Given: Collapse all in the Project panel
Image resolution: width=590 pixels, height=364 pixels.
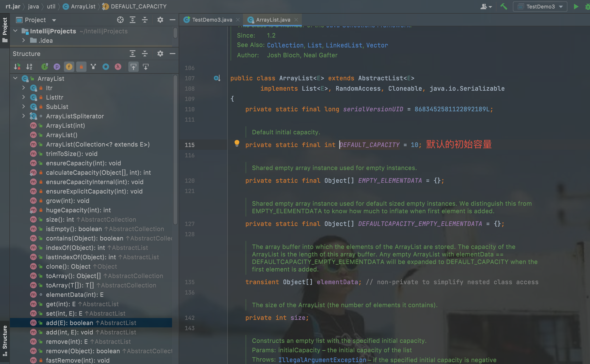Looking at the screenshot, I should (x=145, y=20).
